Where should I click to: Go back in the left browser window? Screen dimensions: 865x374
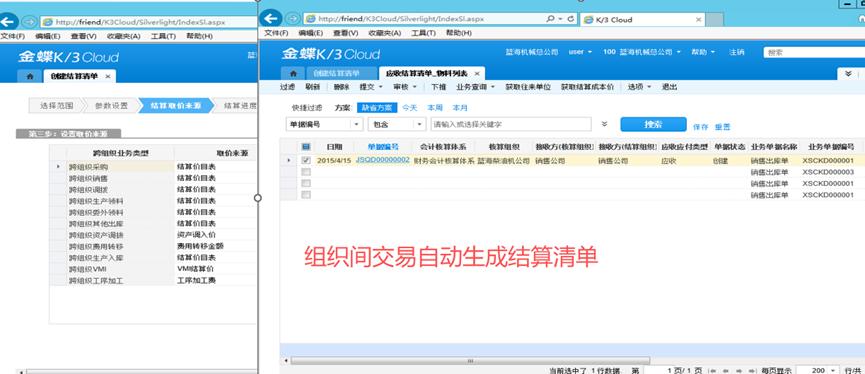click(7, 22)
